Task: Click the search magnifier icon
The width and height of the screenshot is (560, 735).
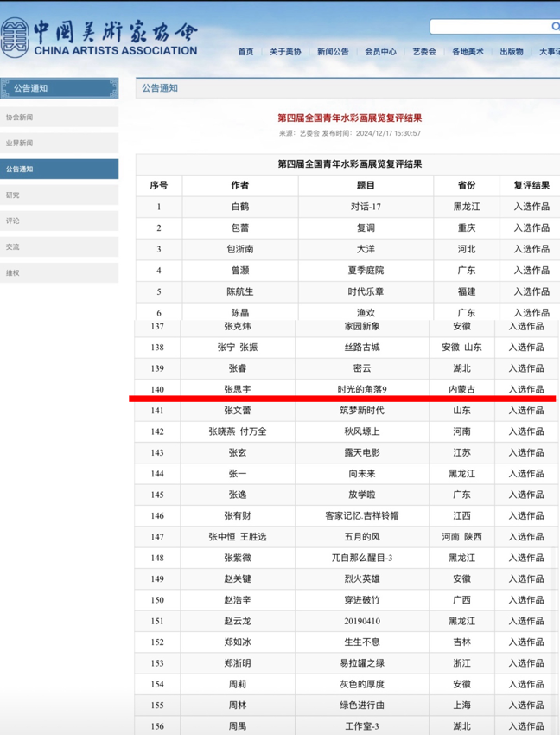Action: (555, 27)
